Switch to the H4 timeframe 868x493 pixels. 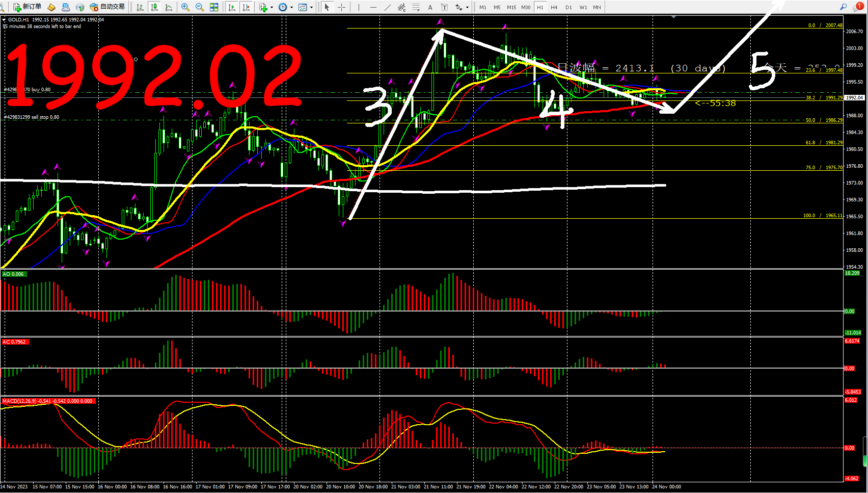click(x=554, y=7)
